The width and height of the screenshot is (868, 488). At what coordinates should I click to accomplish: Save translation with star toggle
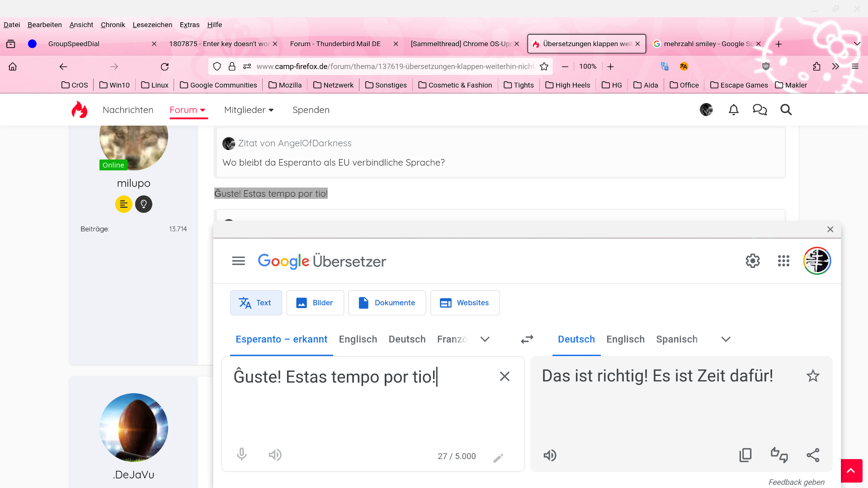[x=813, y=376]
